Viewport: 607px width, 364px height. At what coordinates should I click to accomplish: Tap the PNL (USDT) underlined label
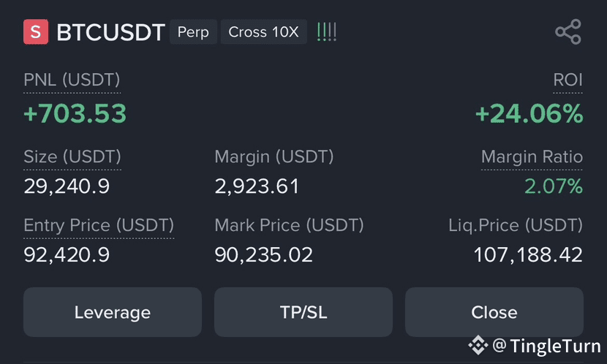(x=72, y=80)
